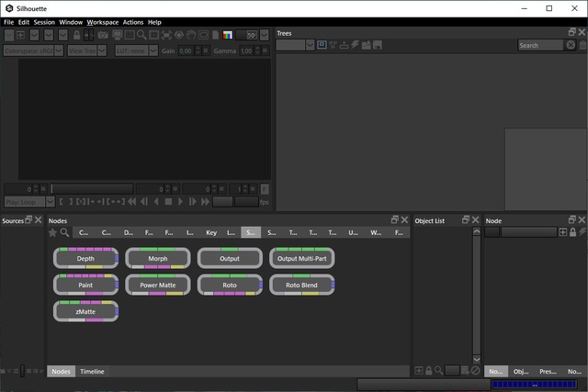588x392 pixels.
Task: Expand the LUT dropdown
Action: [x=136, y=51]
